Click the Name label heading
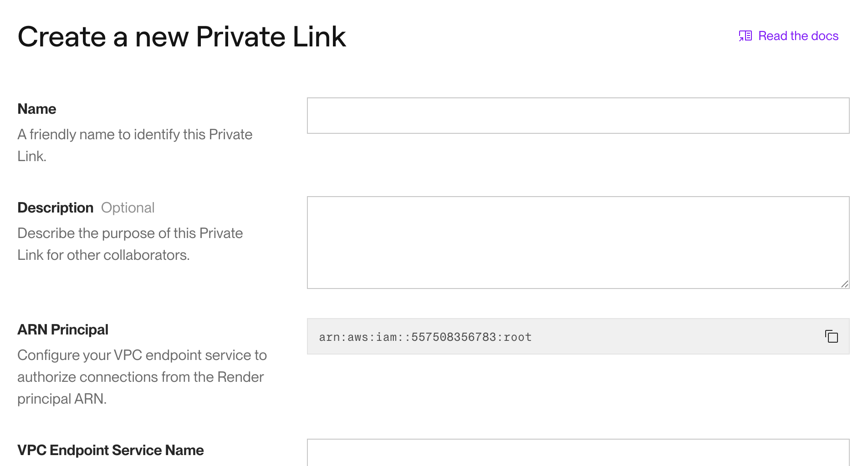The height and width of the screenshot is (466, 868). point(36,108)
